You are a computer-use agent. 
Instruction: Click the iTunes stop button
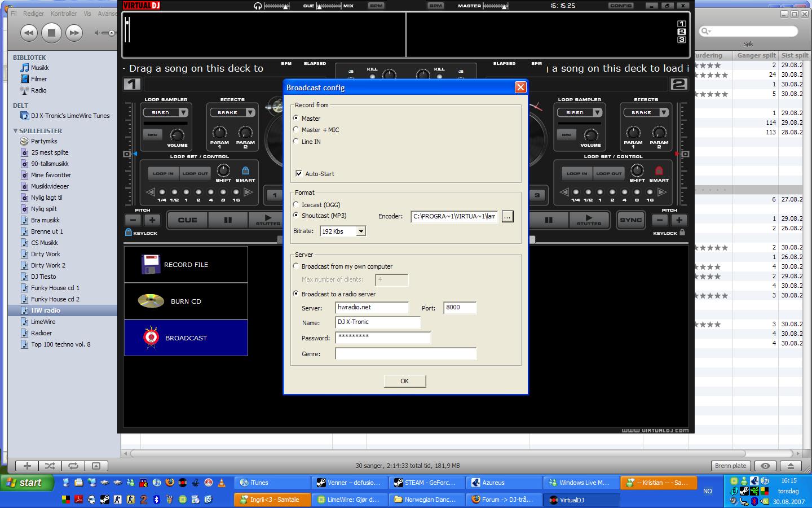51,33
